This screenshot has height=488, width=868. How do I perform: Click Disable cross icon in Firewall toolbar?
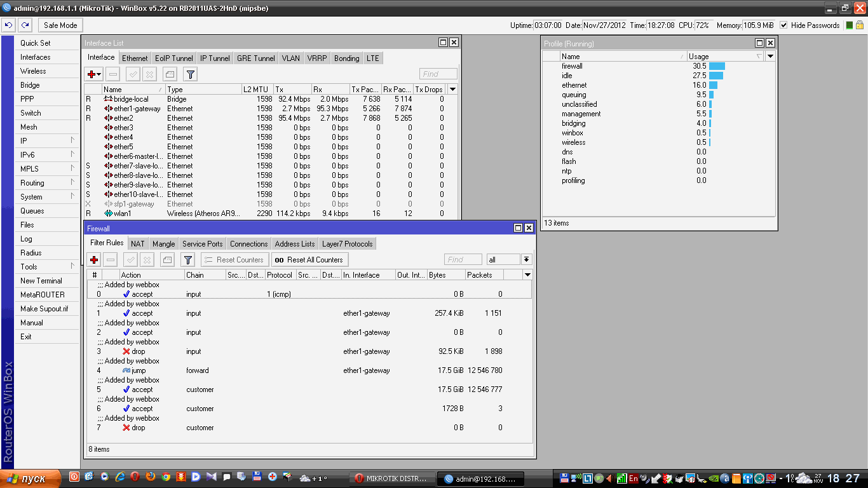point(147,260)
